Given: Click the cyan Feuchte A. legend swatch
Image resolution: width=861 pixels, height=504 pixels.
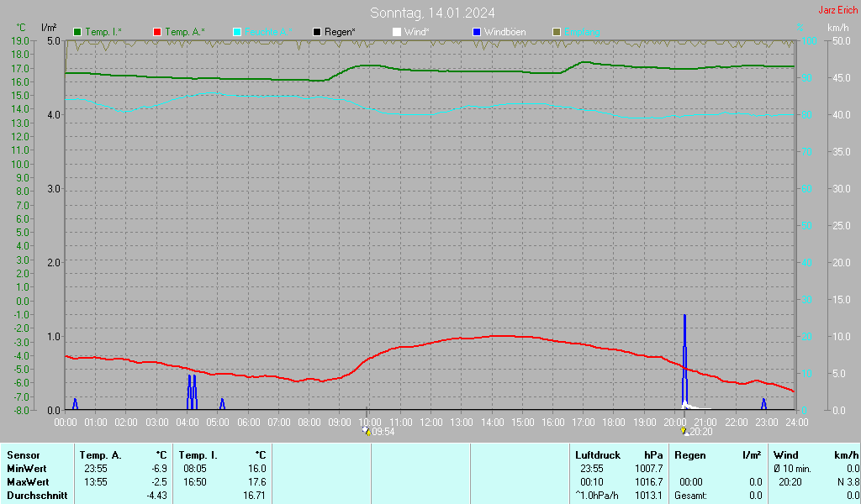Looking at the screenshot, I should coord(237,33).
